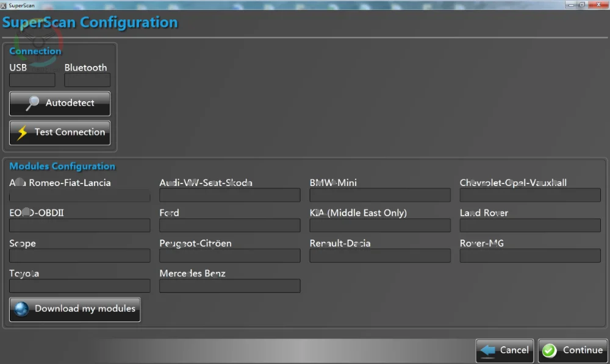Click the BMW-Mini module field
610x364 pixels.
pos(380,195)
